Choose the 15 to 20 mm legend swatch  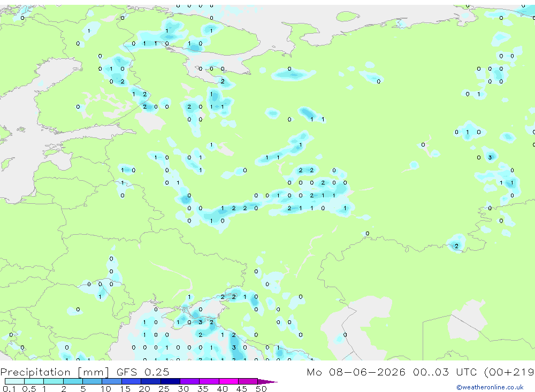pyautogui.click(x=132, y=381)
